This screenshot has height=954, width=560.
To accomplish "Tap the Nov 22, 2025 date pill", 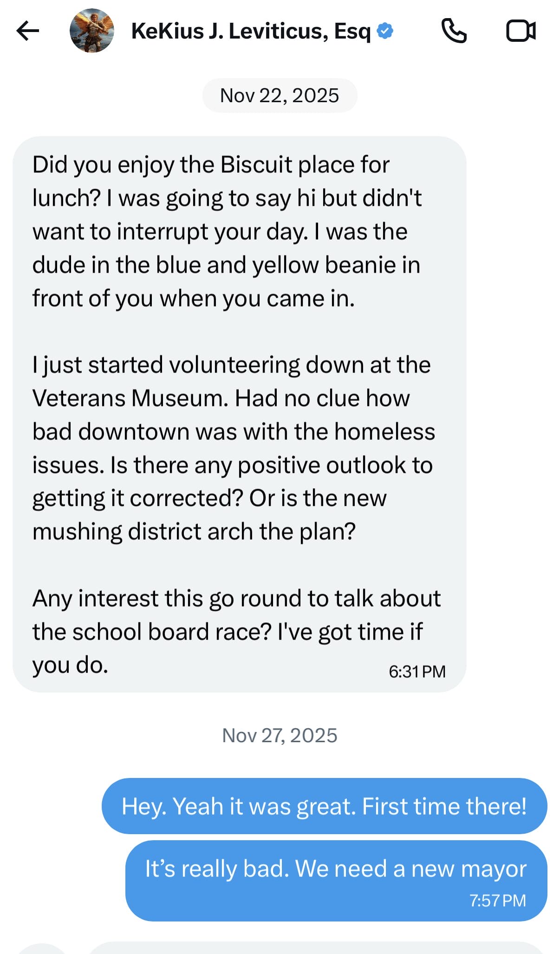I will coord(280,96).
